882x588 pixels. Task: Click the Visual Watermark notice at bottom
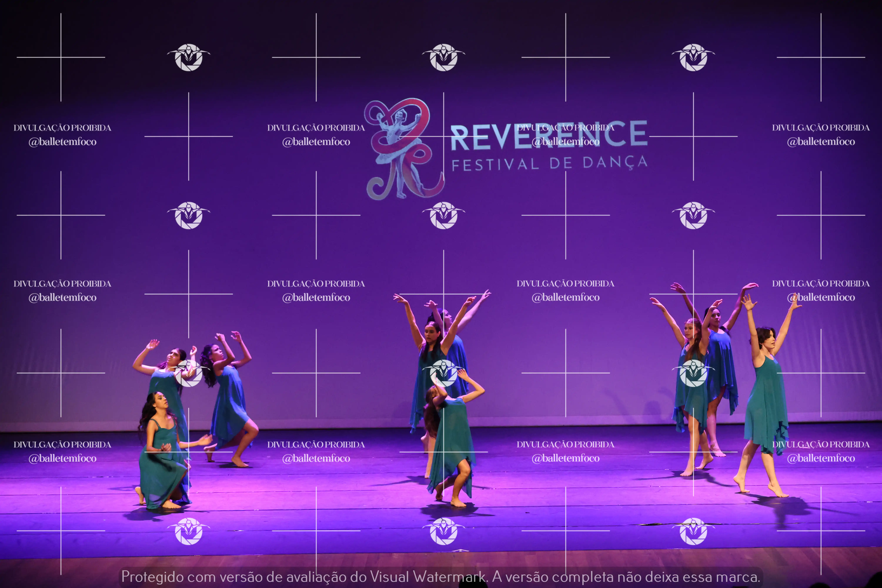[x=441, y=577]
